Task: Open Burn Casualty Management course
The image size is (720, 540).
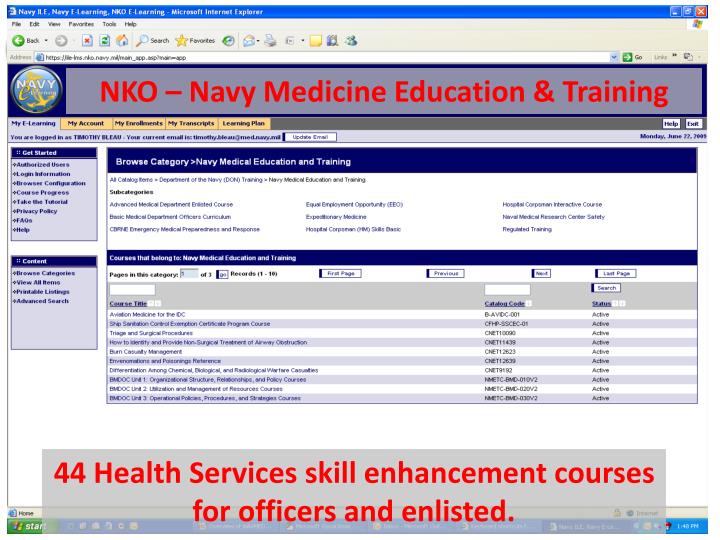Action: pos(146,352)
